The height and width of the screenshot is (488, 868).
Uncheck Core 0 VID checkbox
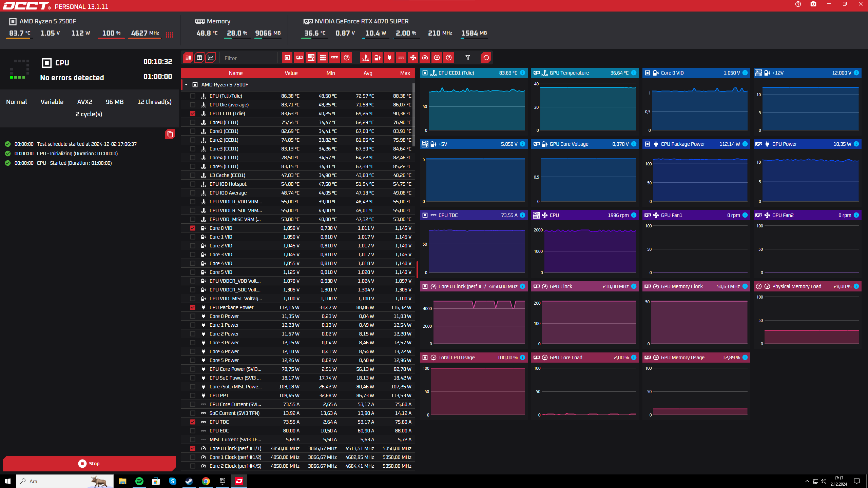click(193, 228)
